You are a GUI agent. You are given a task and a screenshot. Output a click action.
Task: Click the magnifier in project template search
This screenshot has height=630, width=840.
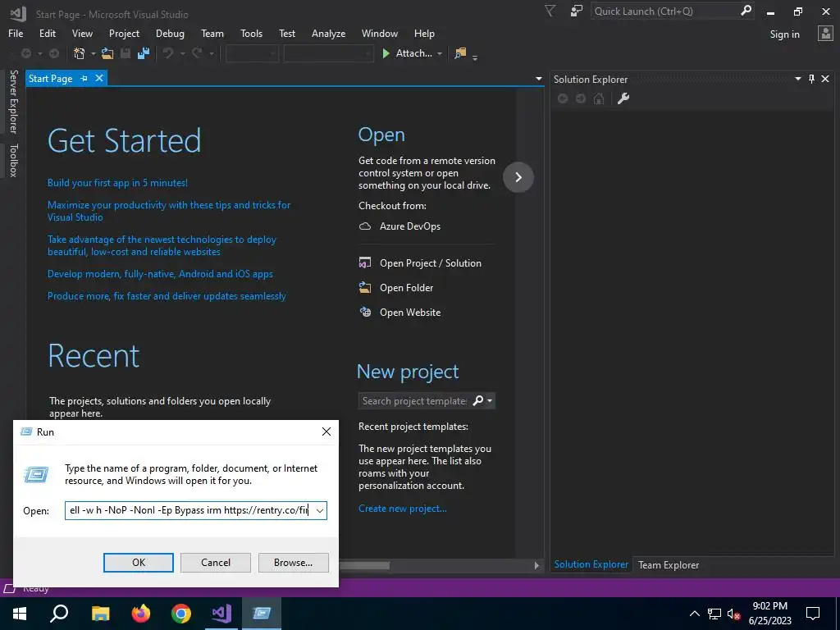click(x=478, y=400)
